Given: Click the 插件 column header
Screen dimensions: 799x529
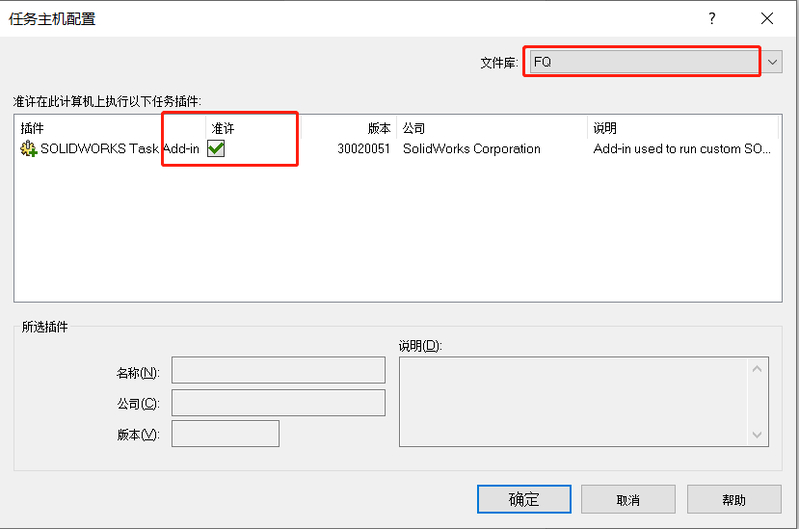Looking at the screenshot, I should (110, 128).
